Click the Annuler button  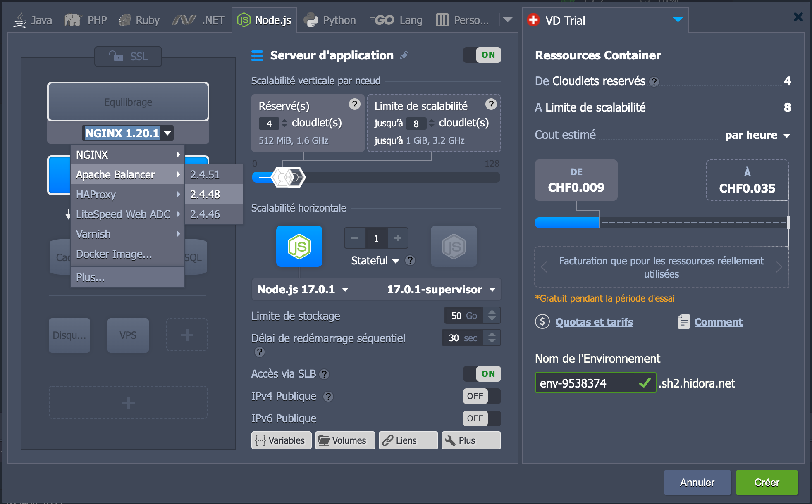697,482
